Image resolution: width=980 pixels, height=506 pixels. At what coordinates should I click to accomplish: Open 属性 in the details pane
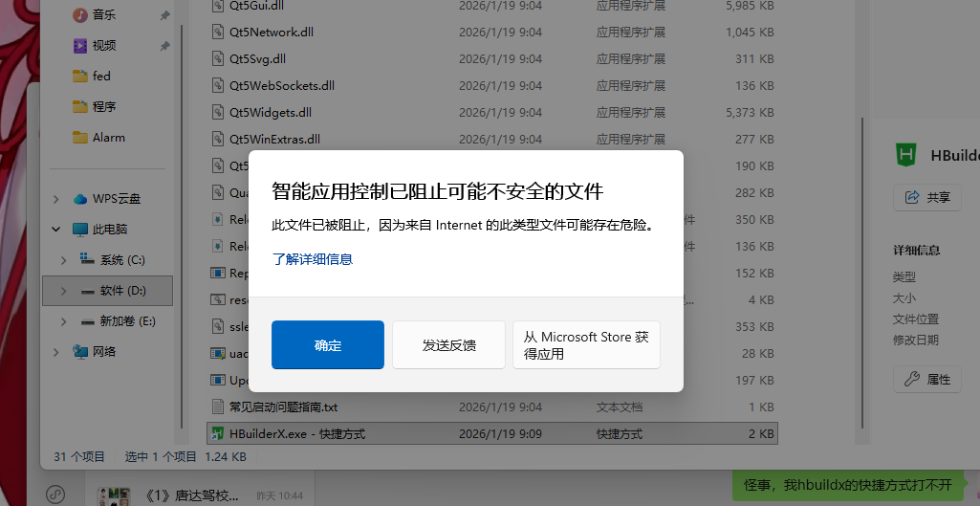pyautogui.click(x=926, y=379)
